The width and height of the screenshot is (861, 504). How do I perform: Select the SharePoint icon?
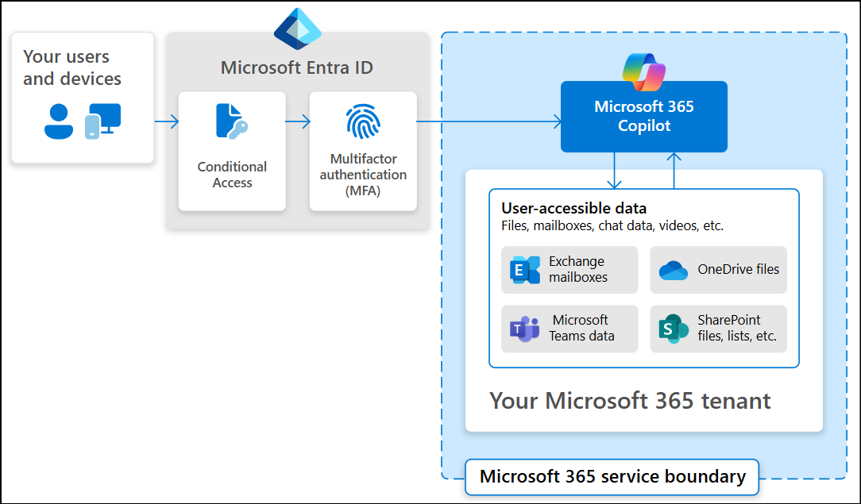(673, 329)
